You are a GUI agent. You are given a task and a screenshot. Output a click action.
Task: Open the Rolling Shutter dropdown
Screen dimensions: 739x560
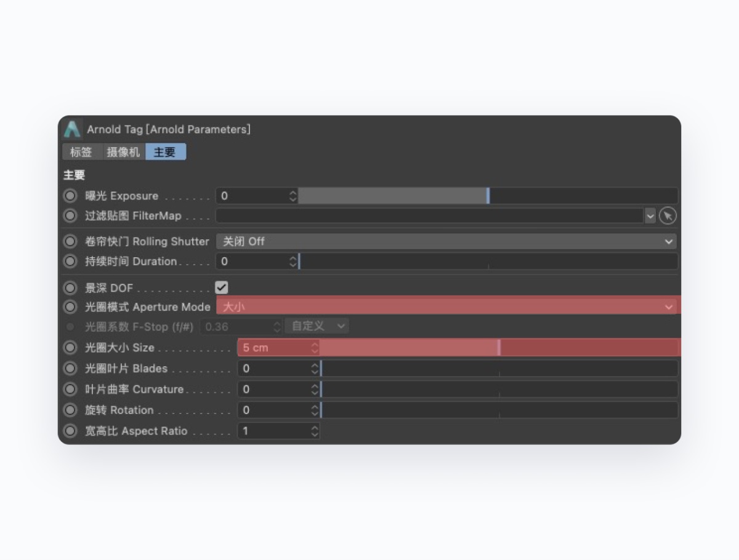point(446,241)
